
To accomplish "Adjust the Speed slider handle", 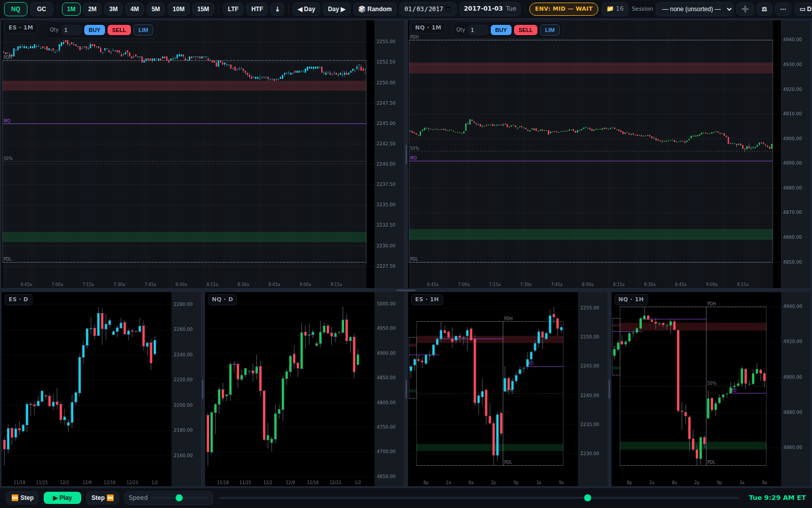I will click(x=179, y=498).
